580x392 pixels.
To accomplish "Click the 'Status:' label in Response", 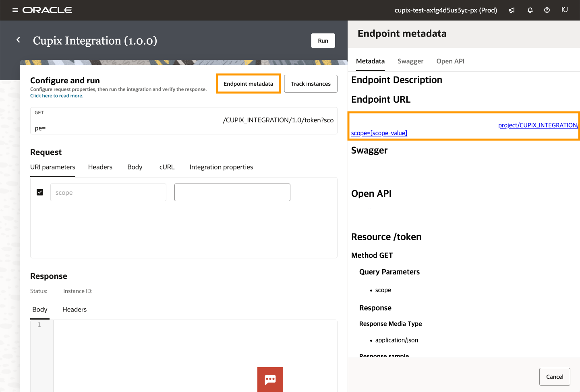I will [x=39, y=291].
